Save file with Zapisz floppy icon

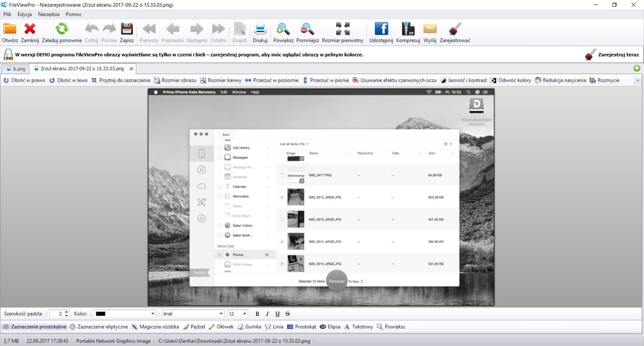click(x=127, y=32)
